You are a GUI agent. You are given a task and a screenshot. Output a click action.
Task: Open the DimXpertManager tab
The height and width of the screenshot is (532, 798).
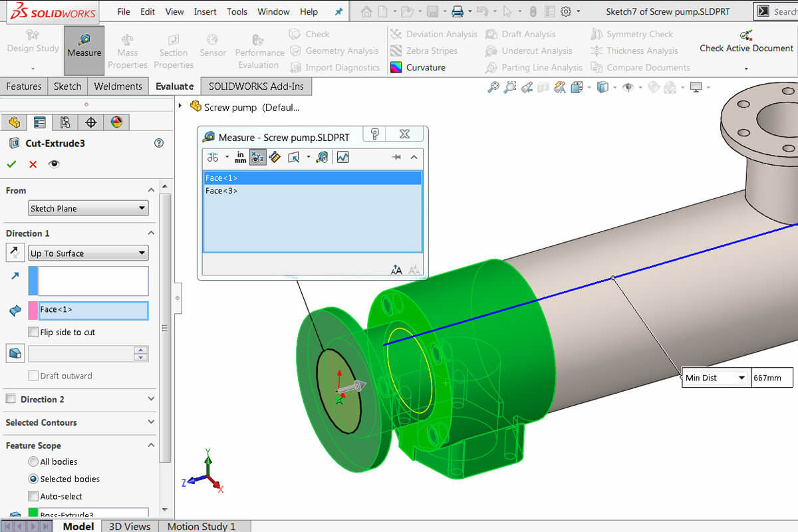pos(91,122)
